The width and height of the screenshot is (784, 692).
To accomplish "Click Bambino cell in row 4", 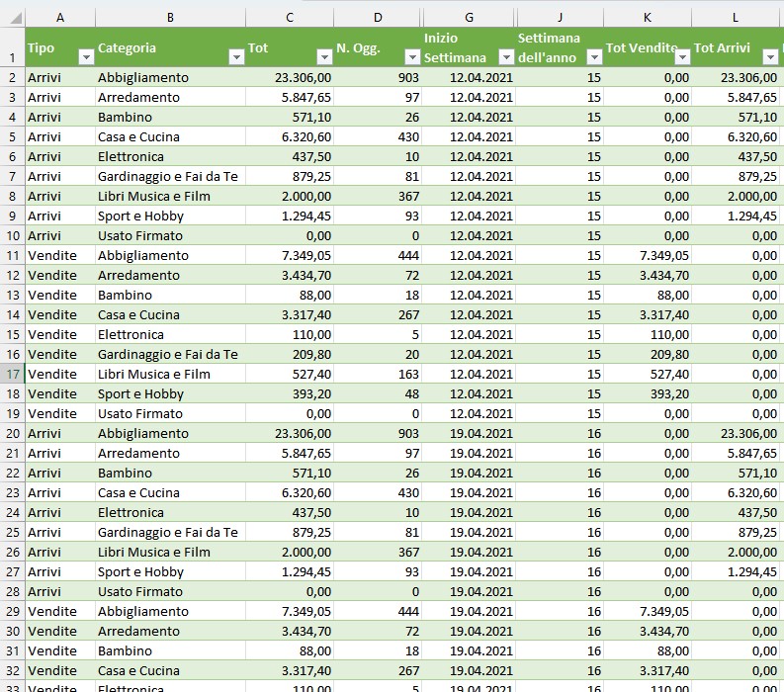I will (x=170, y=117).
